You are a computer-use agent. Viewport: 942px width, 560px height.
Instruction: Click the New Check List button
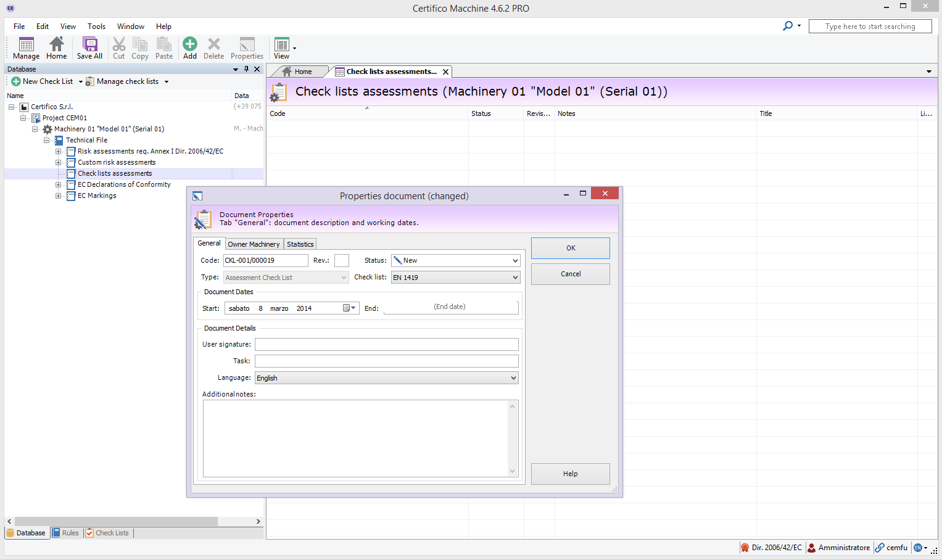pos(43,81)
